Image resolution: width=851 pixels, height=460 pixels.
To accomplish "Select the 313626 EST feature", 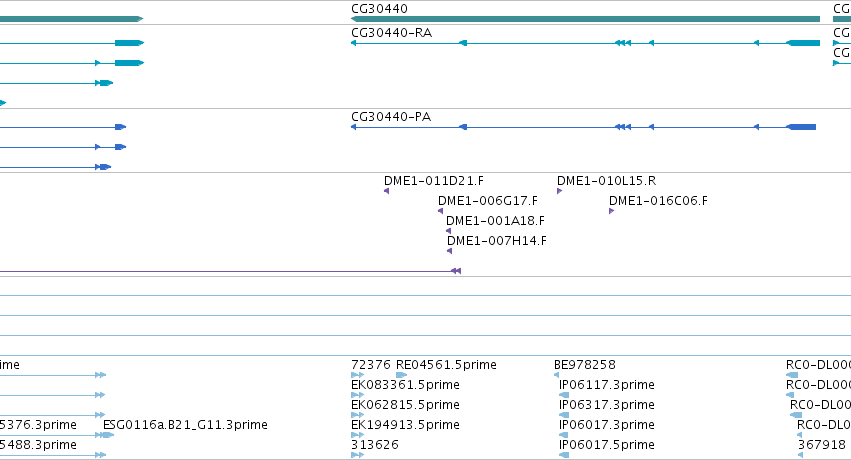I will click(x=357, y=455).
